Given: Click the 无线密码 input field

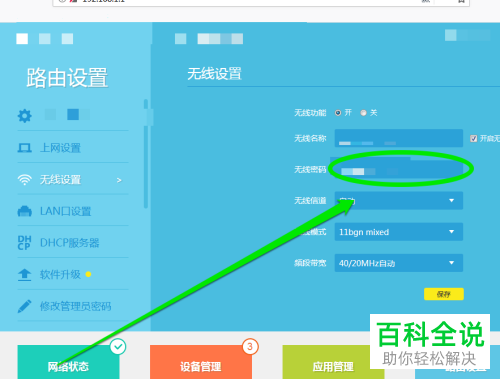Looking at the screenshot, I should click(x=399, y=169).
